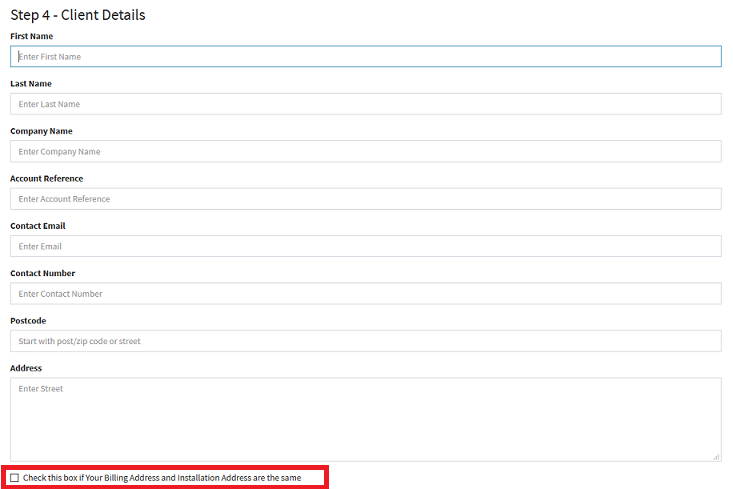Click the 'Address' label text
Viewport: 733px width, 489px height.
(26, 368)
